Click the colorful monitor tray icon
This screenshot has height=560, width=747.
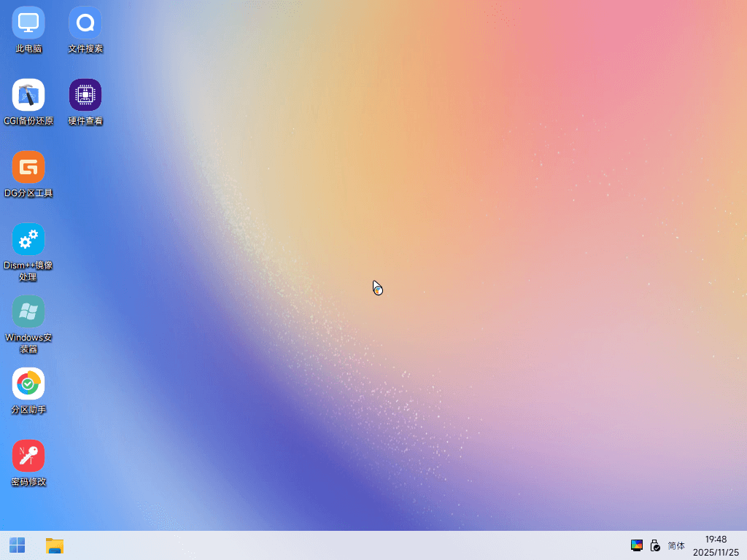[x=636, y=545]
